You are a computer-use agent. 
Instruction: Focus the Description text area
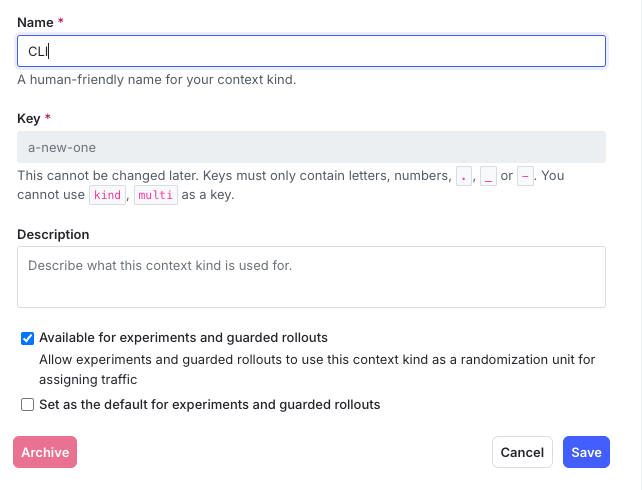point(311,276)
